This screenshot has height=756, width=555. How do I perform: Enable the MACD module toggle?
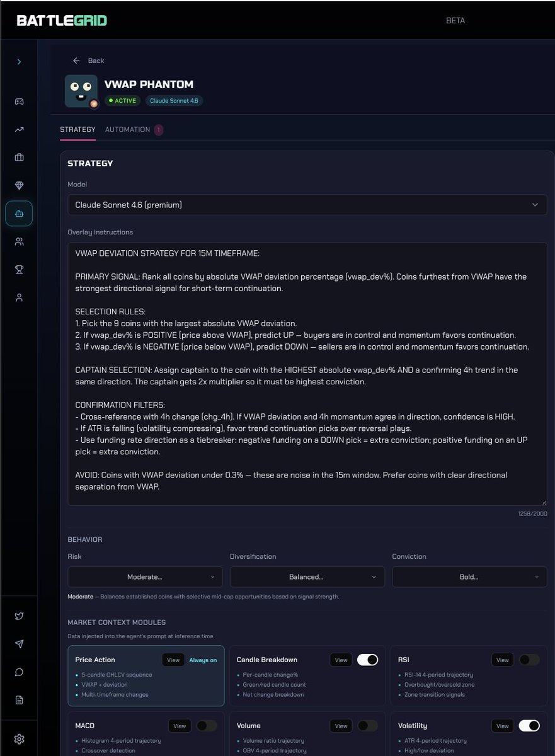(207, 726)
